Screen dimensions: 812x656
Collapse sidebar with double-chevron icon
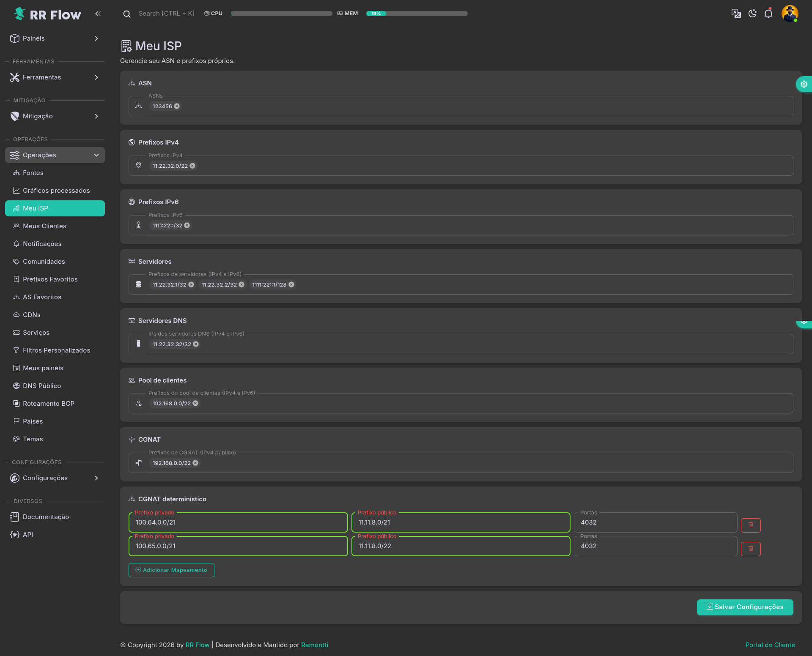coord(98,14)
